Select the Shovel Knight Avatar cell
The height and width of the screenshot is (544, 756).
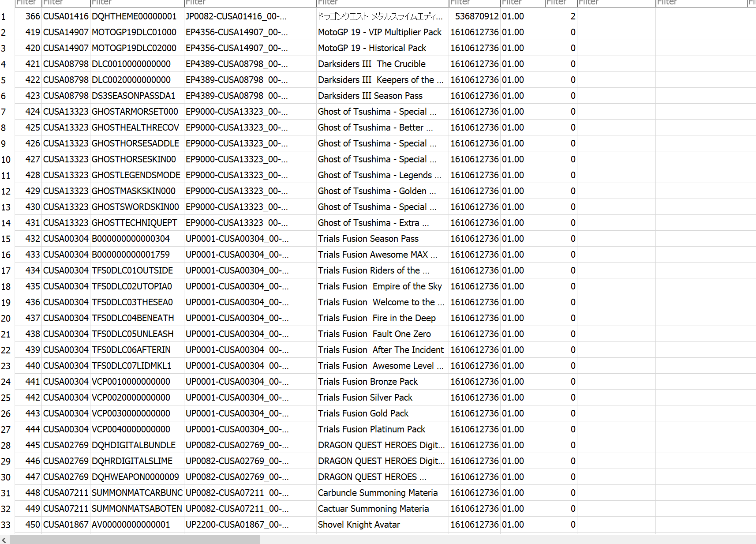382,525
